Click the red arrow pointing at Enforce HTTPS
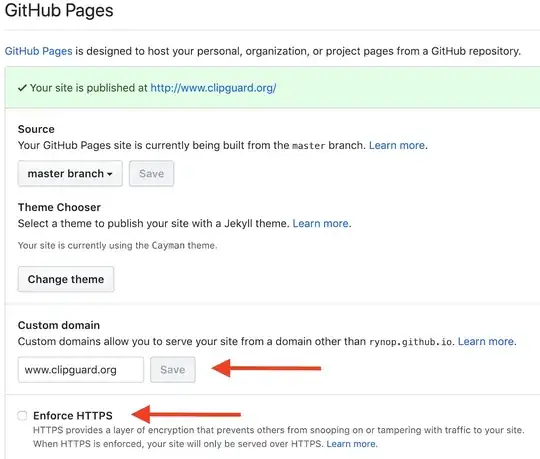The height and width of the screenshot is (459, 540). [x=186, y=414]
